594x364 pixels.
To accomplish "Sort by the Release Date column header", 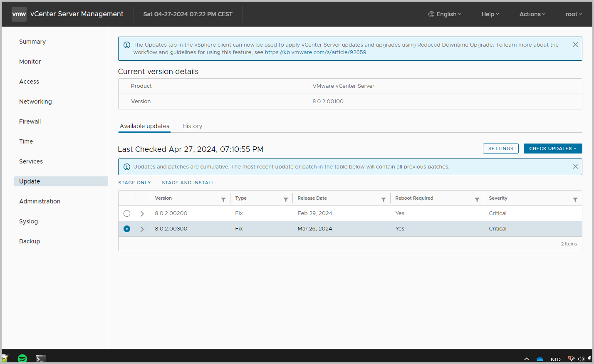I will [312, 198].
